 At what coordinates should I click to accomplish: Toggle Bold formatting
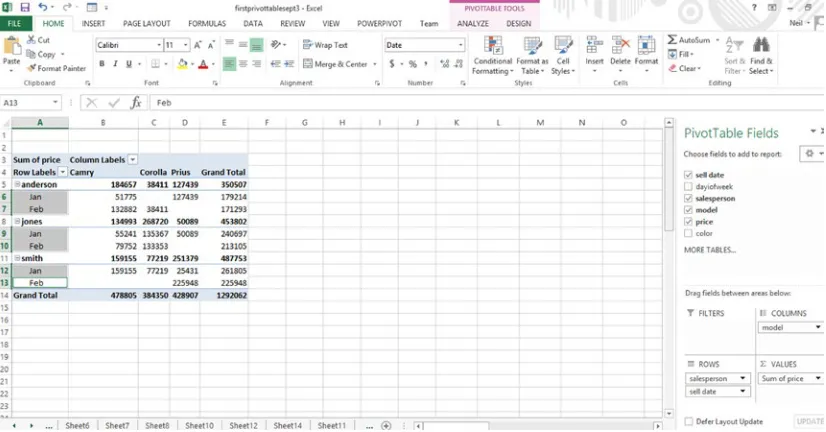102,64
